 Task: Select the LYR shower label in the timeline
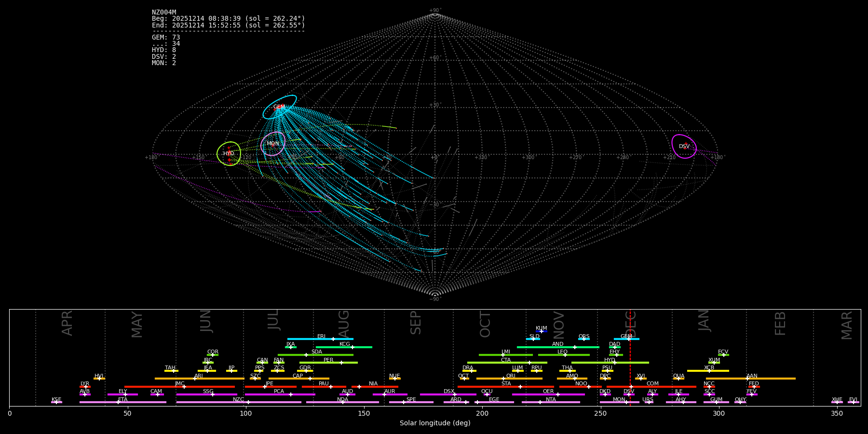(x=85, y=384)
